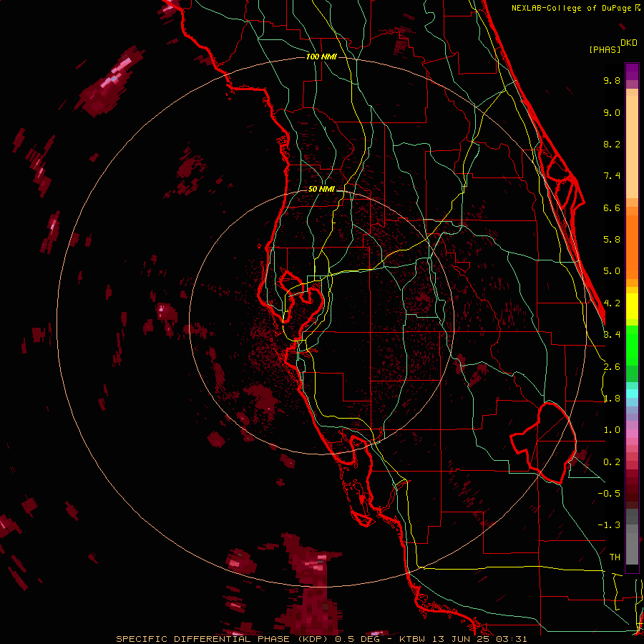Click the SPECIFIC DIFFERENTIAL PHASE caption text

203,639
